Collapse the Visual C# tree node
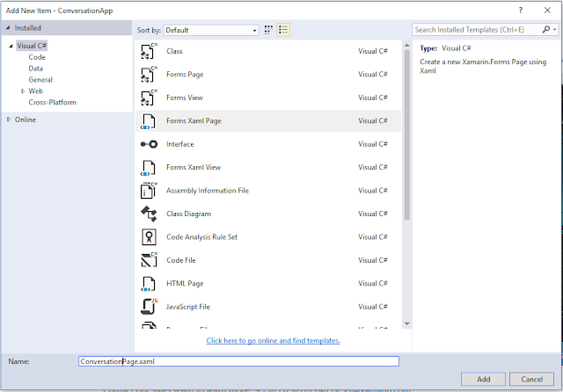 click(x=11, y=46)
